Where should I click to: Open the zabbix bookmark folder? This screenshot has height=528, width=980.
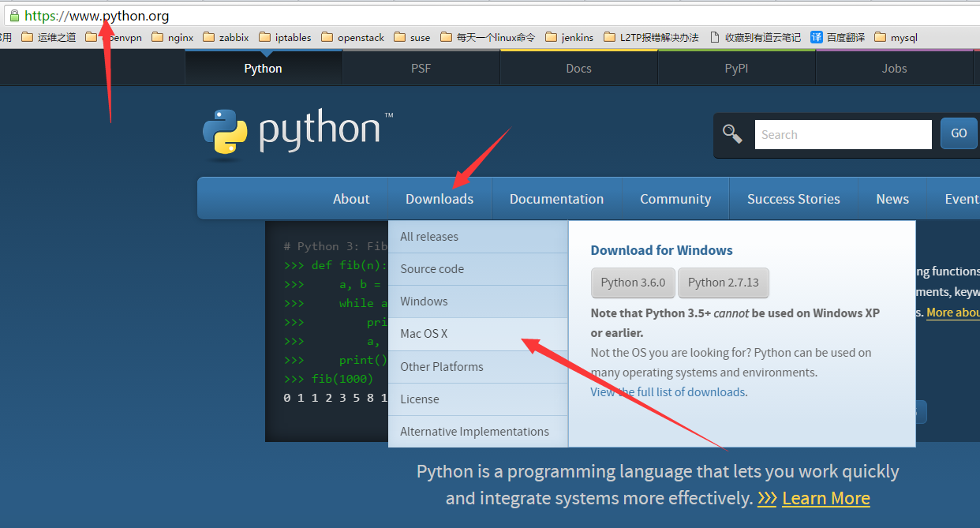coord(226,37)
